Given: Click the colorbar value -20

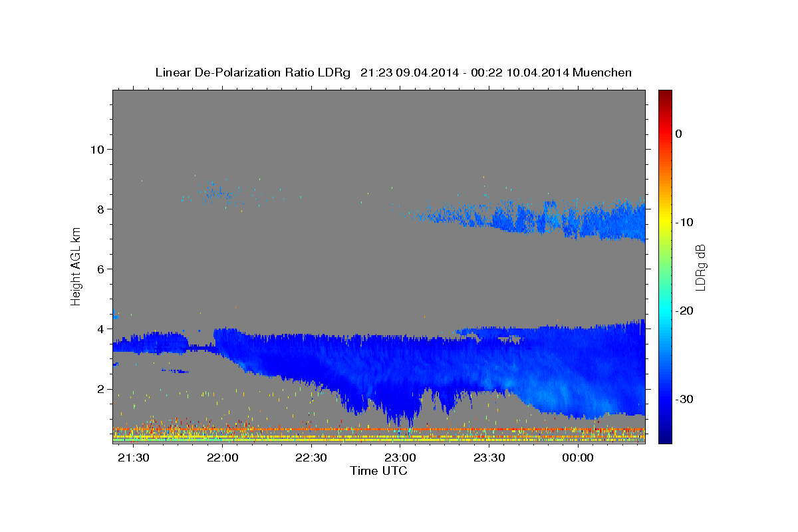Looking at the screenshot, I should (x=684, y=311).
